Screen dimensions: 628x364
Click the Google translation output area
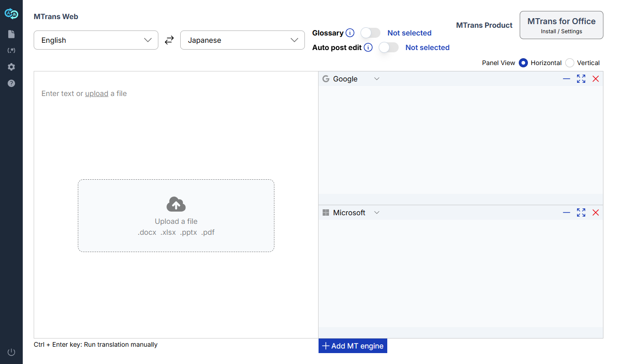(461, 140)
